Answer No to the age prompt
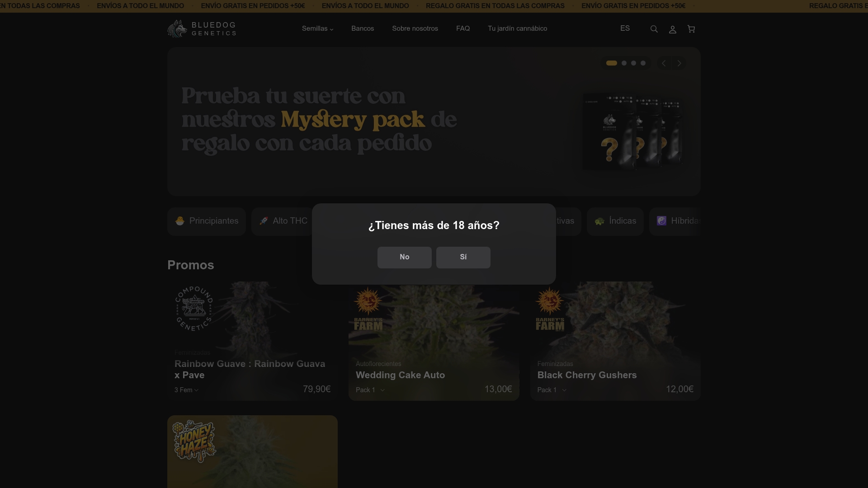The image size is (868, 488). pyautogui.click(x=405, y=258)
